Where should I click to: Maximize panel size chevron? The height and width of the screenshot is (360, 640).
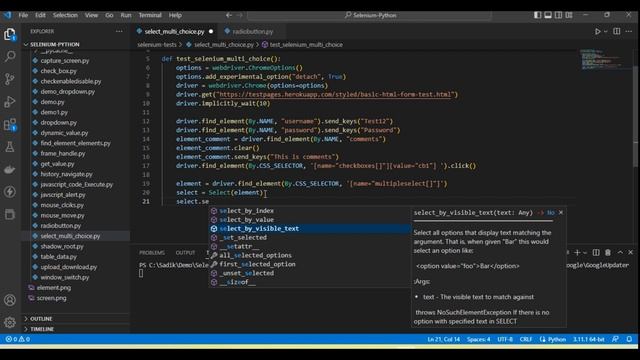[x=620, y=253]
